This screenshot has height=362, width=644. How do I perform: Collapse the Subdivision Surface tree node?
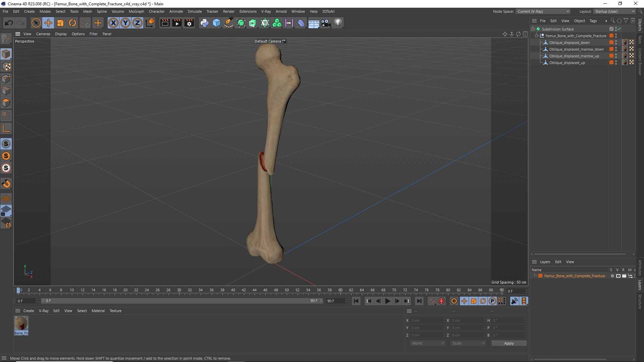[533, 29]
